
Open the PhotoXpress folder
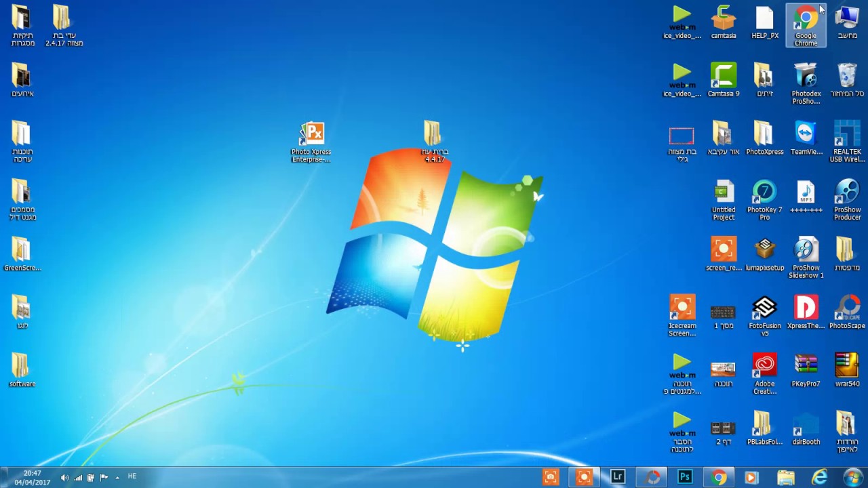pos(765,138)
